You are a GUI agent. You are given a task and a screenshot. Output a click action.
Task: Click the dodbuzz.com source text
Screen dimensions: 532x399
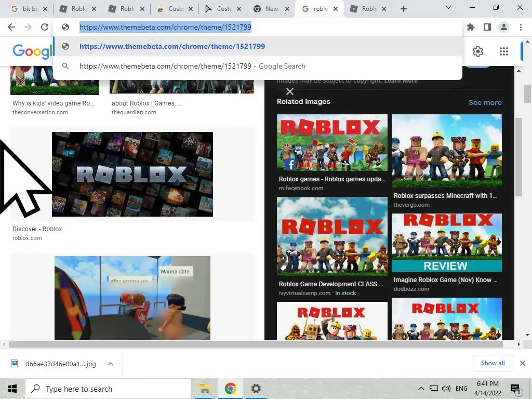411,289
